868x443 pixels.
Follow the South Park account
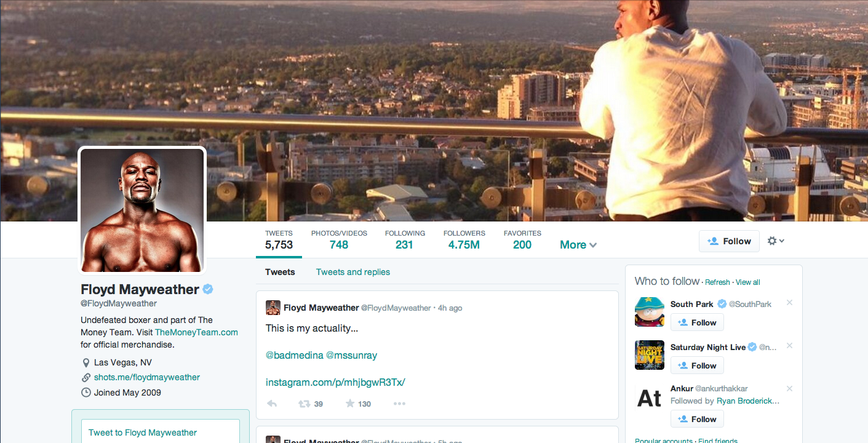(697, 322)
